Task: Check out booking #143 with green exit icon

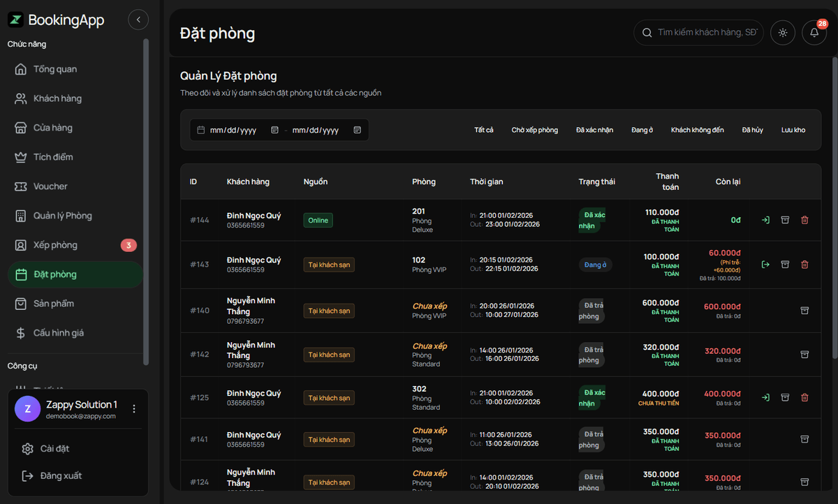Action: coord(765,265)
